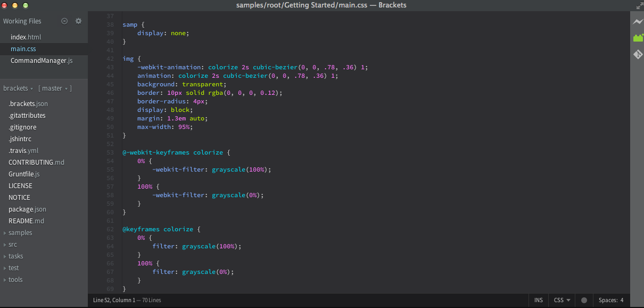Viewport: 644px width, 308px height.
Task: Open package.json in file tree
Action: pyautogui.click(x=27, y=209)
